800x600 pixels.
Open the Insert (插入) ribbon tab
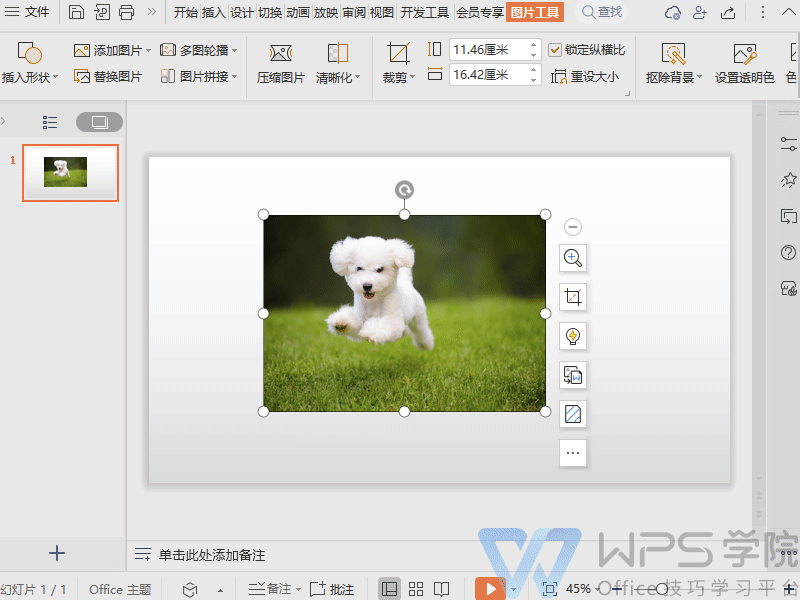coord(213,12)
